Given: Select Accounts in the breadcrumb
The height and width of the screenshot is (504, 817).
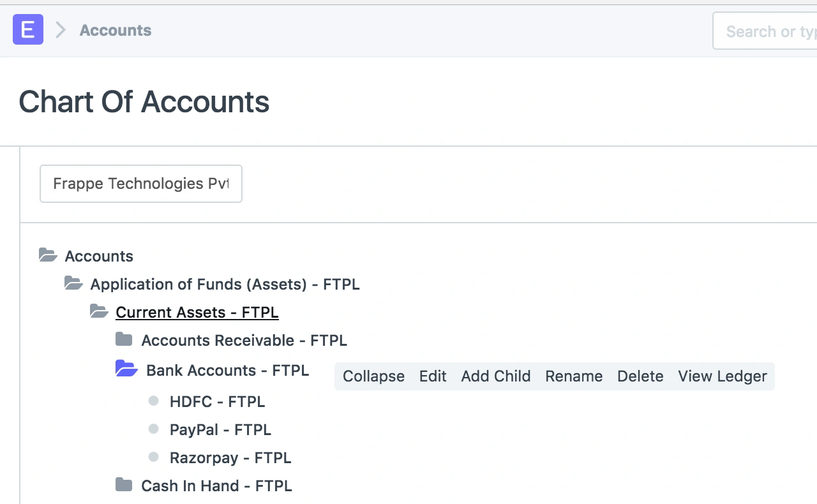Looking at the screenshot, I should tap(115, 30).
